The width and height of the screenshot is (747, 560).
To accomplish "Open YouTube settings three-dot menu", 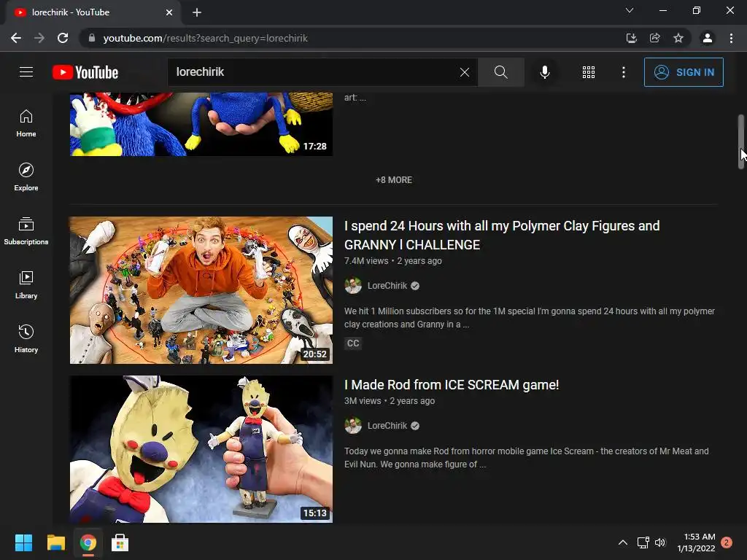I will [x=623, y=72].
